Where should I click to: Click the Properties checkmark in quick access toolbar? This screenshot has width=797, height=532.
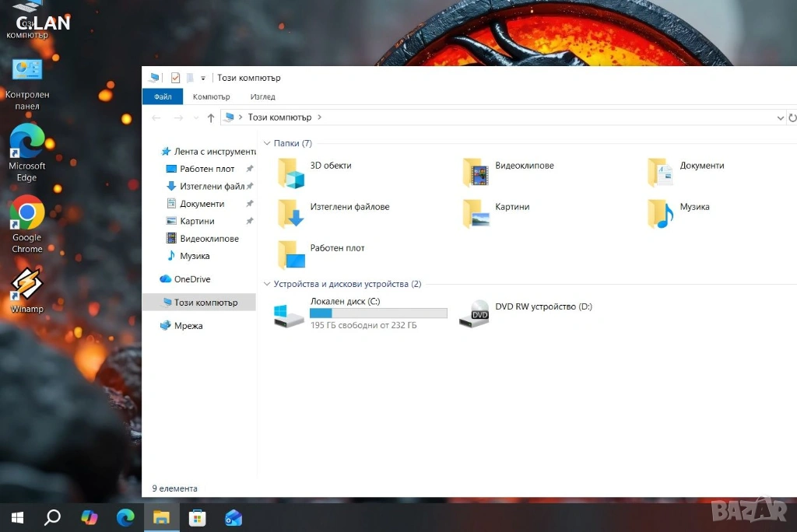[175, 78]
